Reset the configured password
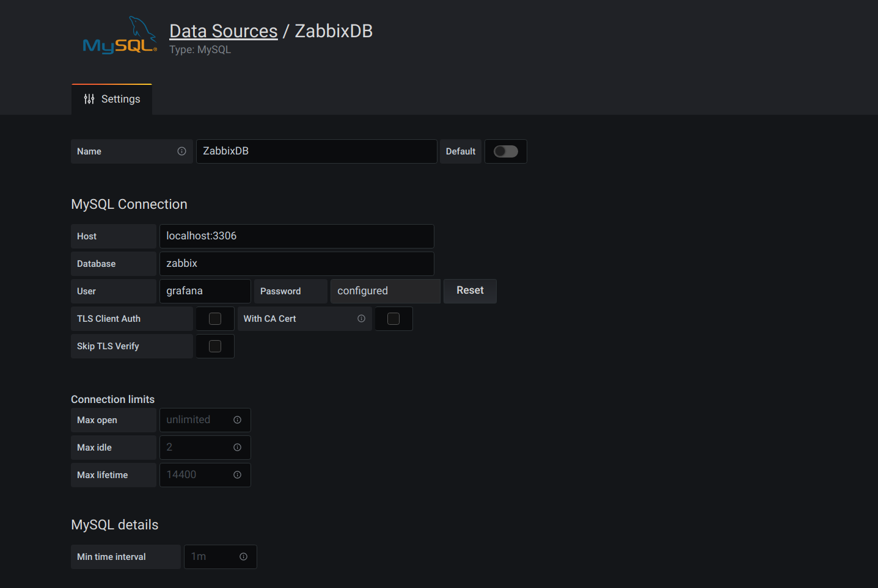Screen dimensions: 878x588 [x=469, y=291]
